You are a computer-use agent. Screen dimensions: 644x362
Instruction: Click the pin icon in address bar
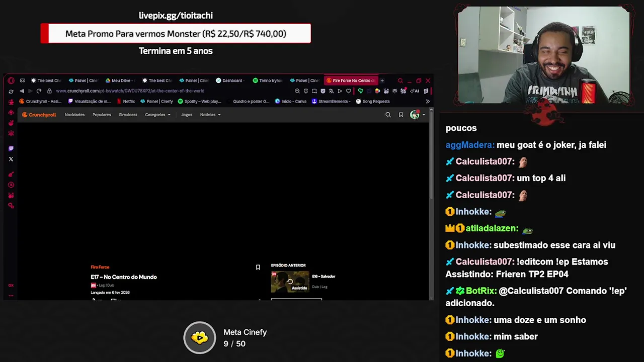[x=306, y=91]
